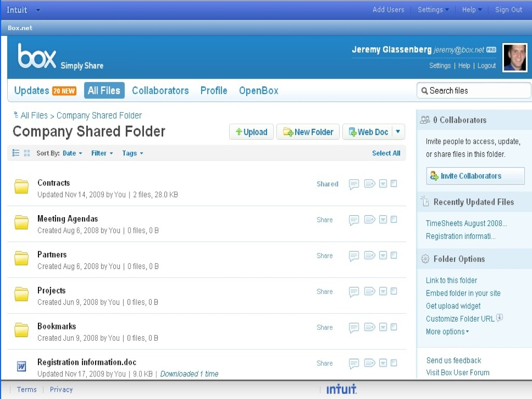Click the Word document file icon
Viewport: 532px width, 399px height.
21,366
